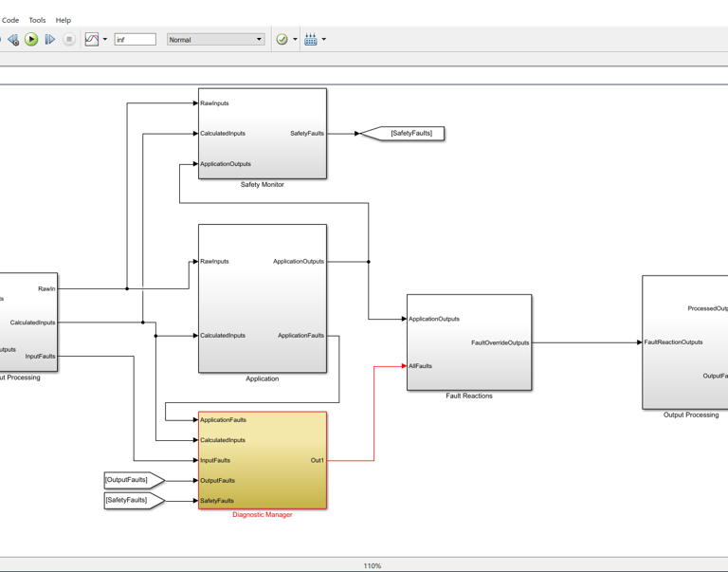
Task: Click the FaultReactionOutputs port label
Action: pyautogui.click(x=673, y=342)
